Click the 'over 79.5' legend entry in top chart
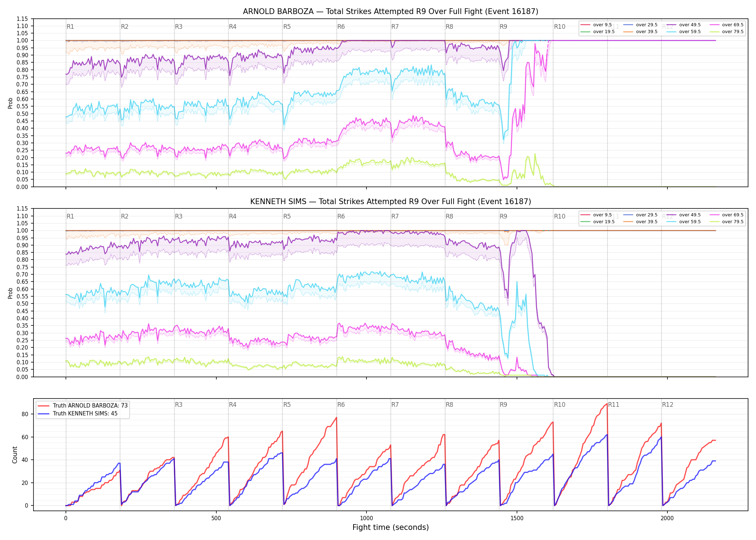756x540 pixels. 726,32
